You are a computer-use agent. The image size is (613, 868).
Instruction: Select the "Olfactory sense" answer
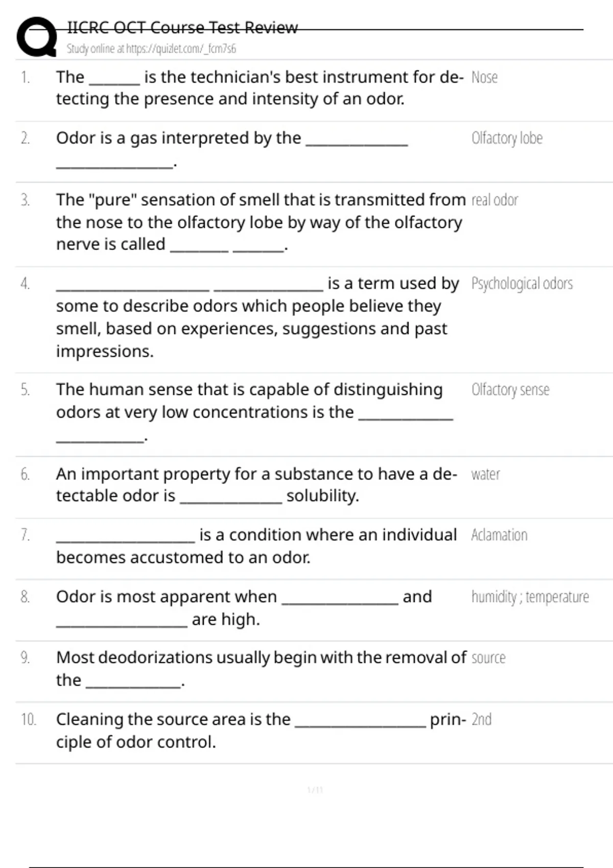510,390
